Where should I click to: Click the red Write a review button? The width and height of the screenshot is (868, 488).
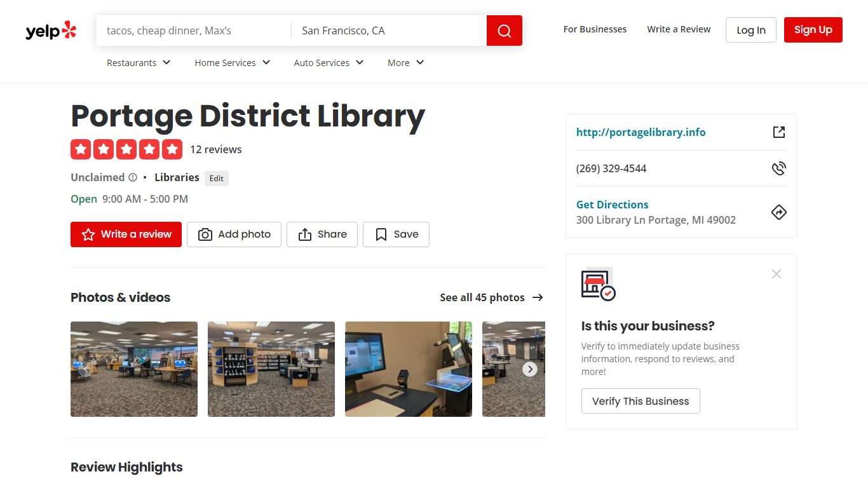coord(126,234)
